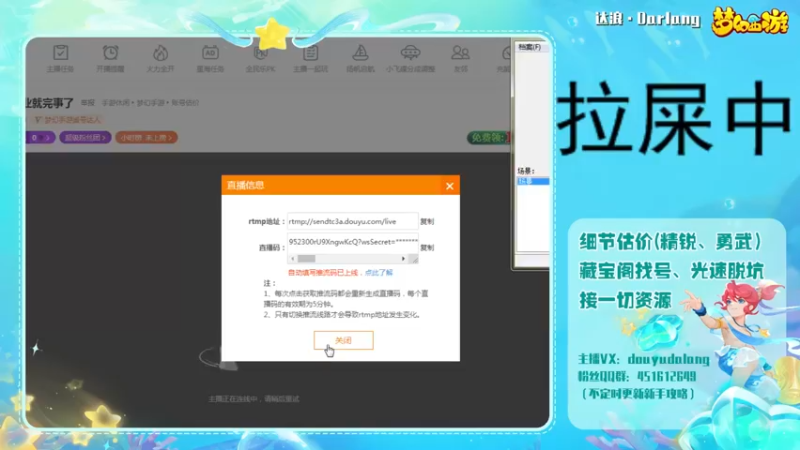Click the 关闭 button in the dialog
800x450 pixels.
tap(343, 340)
